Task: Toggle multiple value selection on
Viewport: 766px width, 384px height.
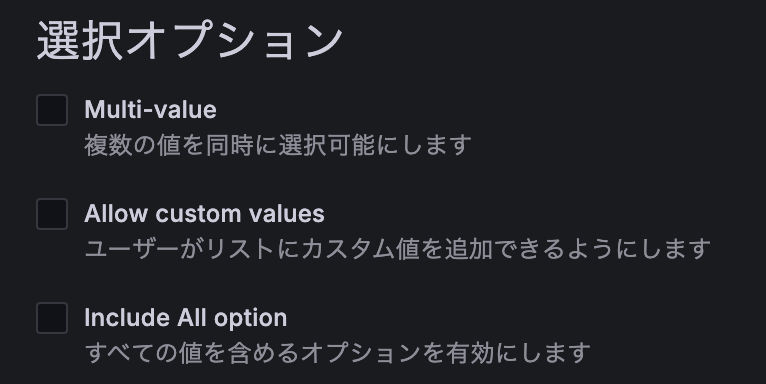Action: pyautogui.click(x=52, y=110)
